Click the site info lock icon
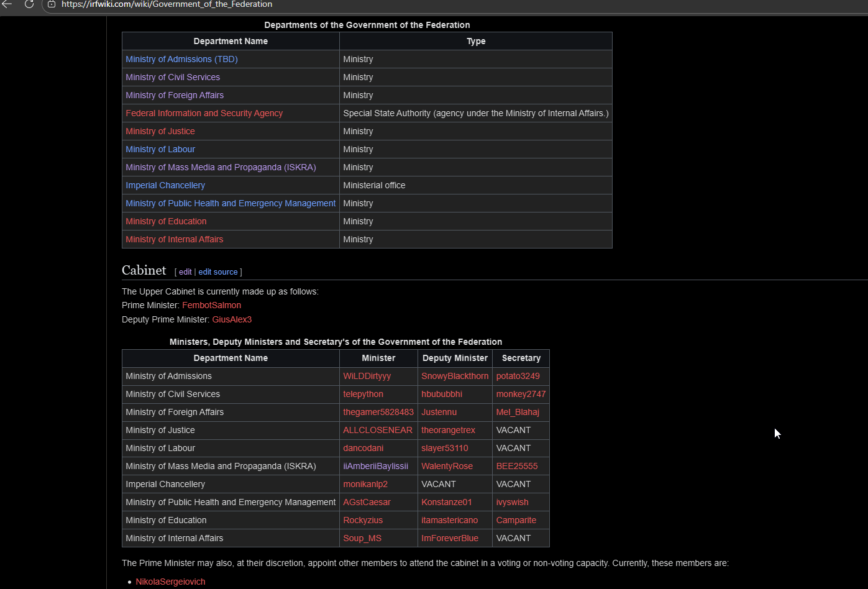This screenshot has height=589, width=868. click(x=52, y=4)
